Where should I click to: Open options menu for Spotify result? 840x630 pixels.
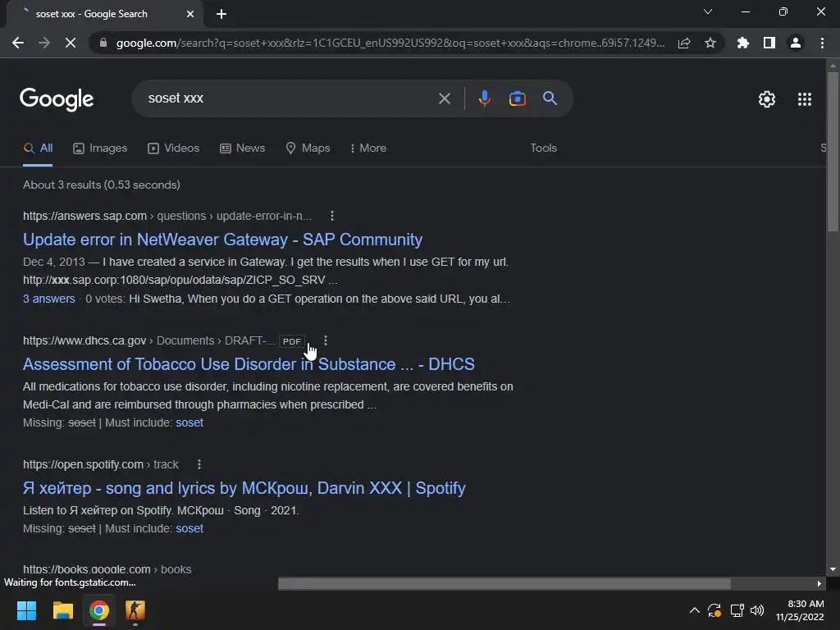199,464
